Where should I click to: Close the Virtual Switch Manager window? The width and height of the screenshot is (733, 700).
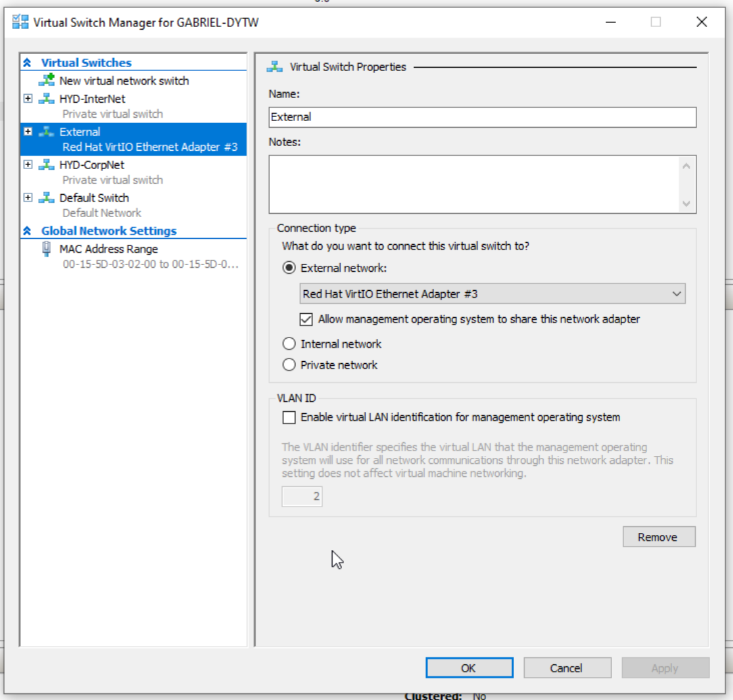click(701, 22)
